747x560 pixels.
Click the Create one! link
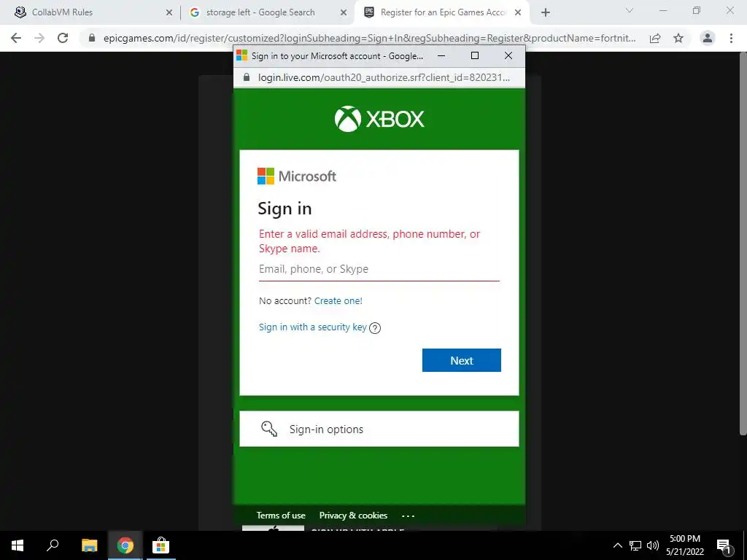[x=338, y=301]
